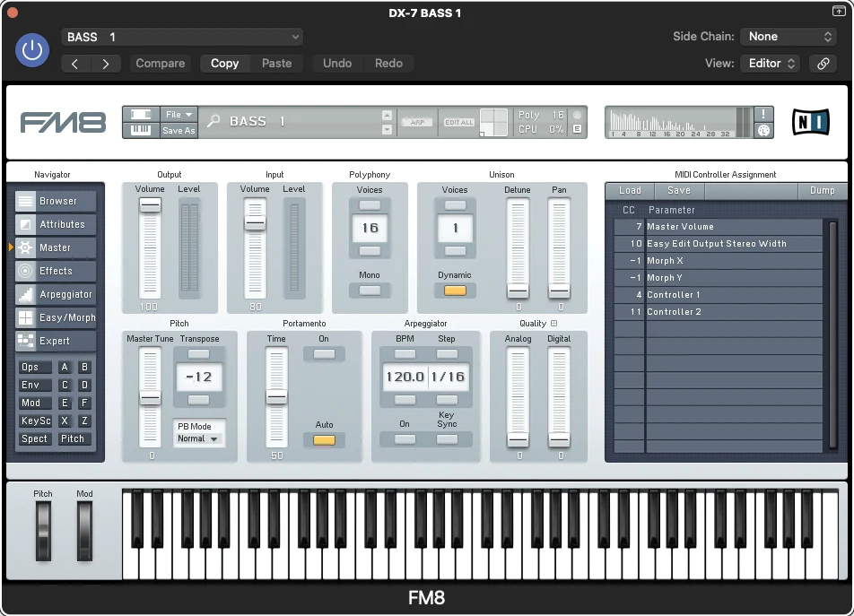
Task: Click the exclamation panic button
Action: (x=763, y=114)
